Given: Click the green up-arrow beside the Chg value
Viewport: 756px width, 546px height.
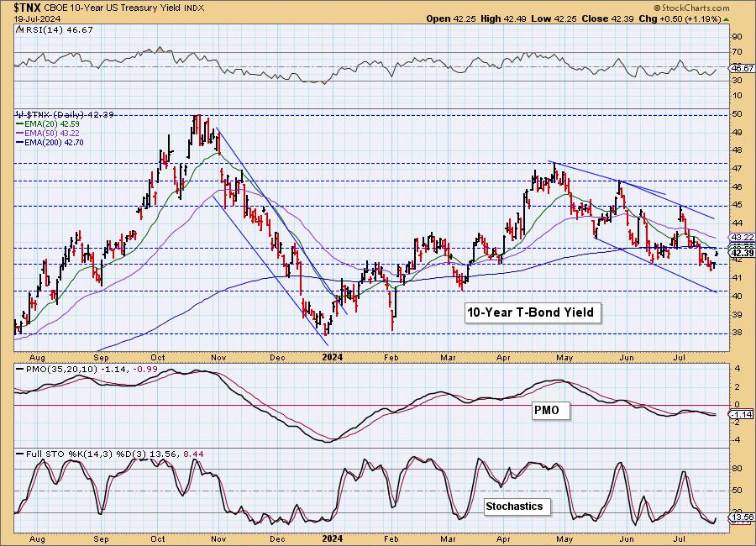Looking at the screenshot, I should click(727, 19).
